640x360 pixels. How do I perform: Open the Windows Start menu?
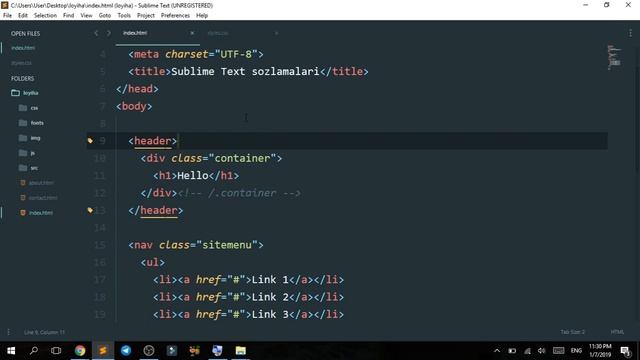(11, 351)
